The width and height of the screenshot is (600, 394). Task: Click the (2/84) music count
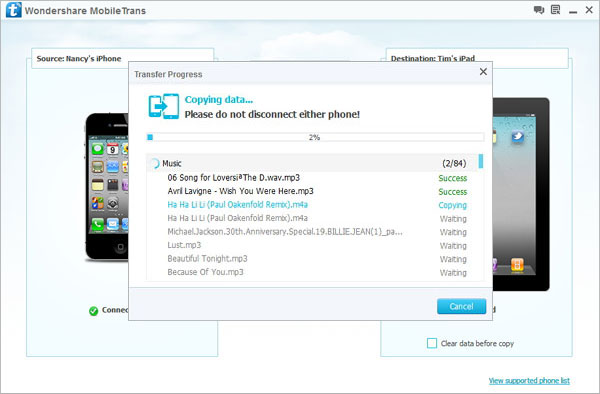coord(454,163)
